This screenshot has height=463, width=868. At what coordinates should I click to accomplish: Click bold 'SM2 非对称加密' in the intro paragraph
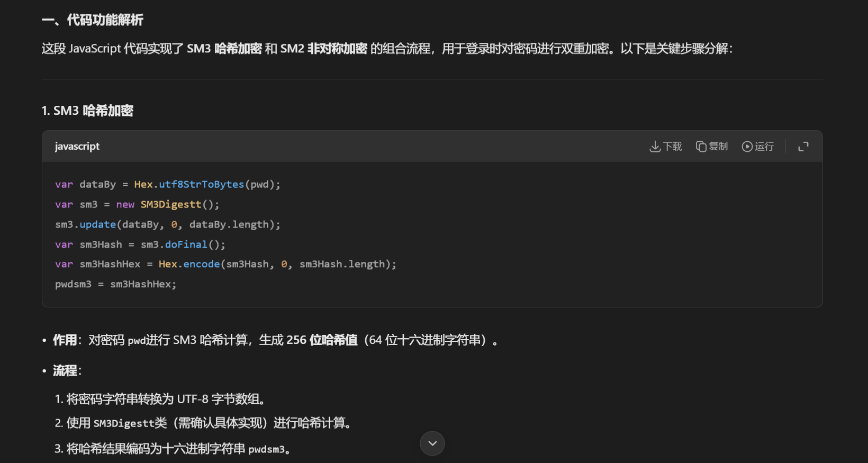pos(323,49)
